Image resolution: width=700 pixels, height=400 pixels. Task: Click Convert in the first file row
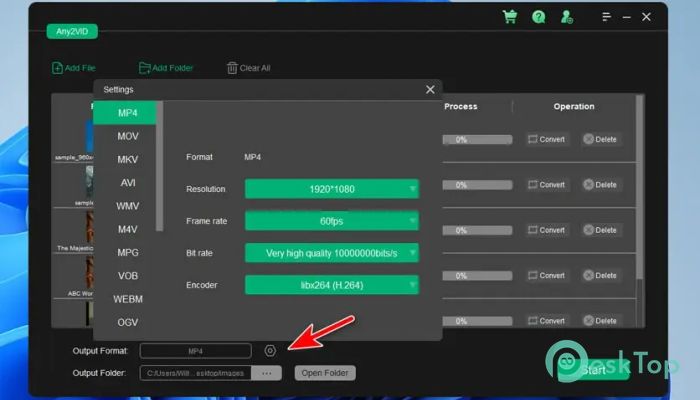coord(546,139)
